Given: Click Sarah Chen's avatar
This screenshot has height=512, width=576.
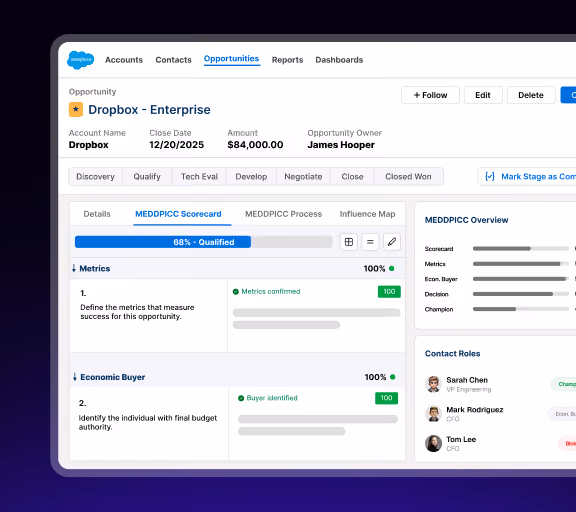Looking at the screenshot, I should [x=433, y=384].
